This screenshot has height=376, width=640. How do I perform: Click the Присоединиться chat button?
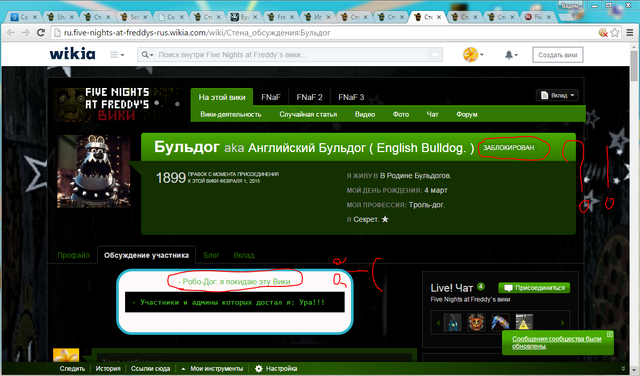point(534,288)
